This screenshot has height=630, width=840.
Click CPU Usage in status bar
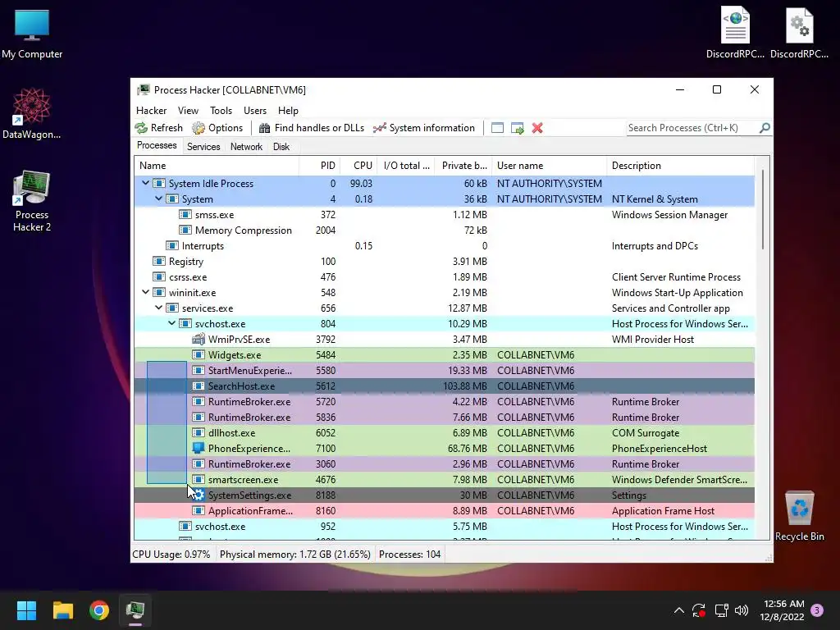tap(171, 554)
